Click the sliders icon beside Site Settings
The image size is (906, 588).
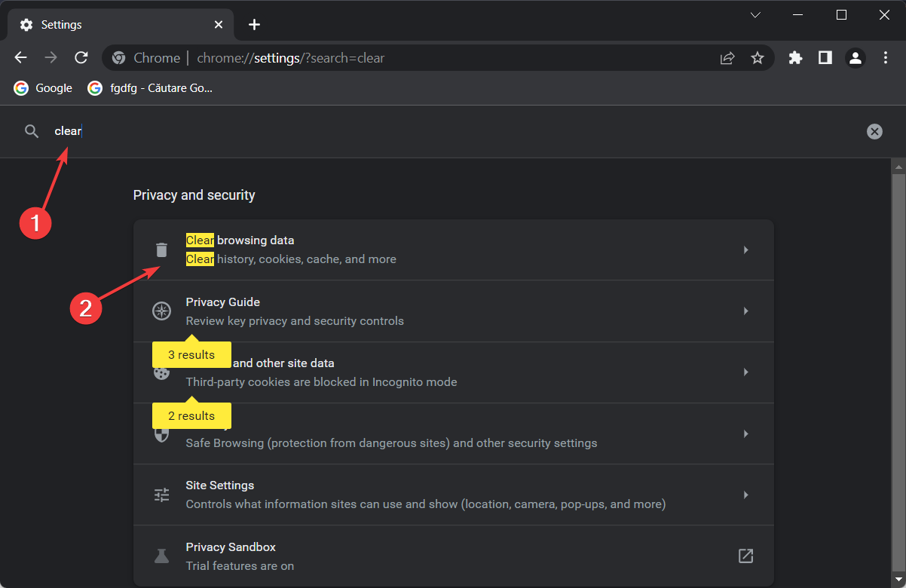click(161, 495)
